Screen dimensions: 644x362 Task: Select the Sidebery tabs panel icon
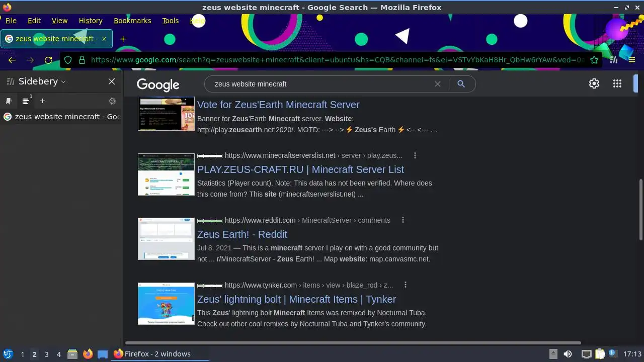(x=26, y=101)
